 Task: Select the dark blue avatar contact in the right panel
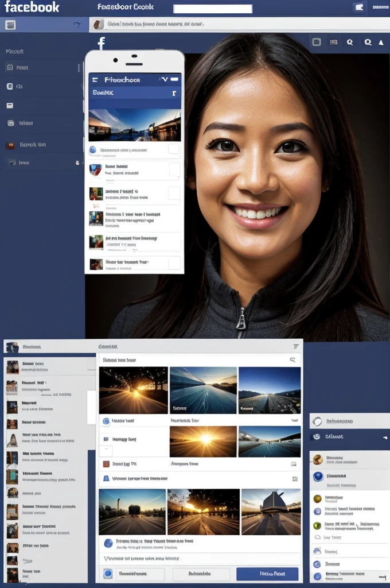pos(349,479)
